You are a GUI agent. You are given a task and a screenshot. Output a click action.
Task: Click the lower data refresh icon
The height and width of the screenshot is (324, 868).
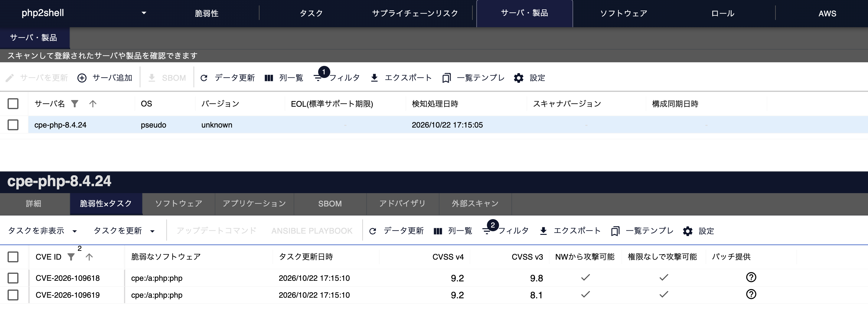(372, 231)
